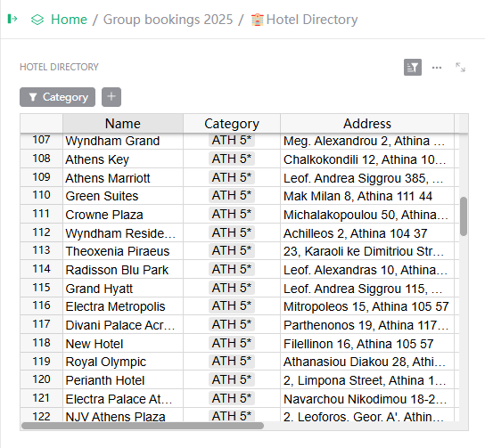Open the three-dots widget menu
This screenshot has width=485, height=448.
[437, 68]
